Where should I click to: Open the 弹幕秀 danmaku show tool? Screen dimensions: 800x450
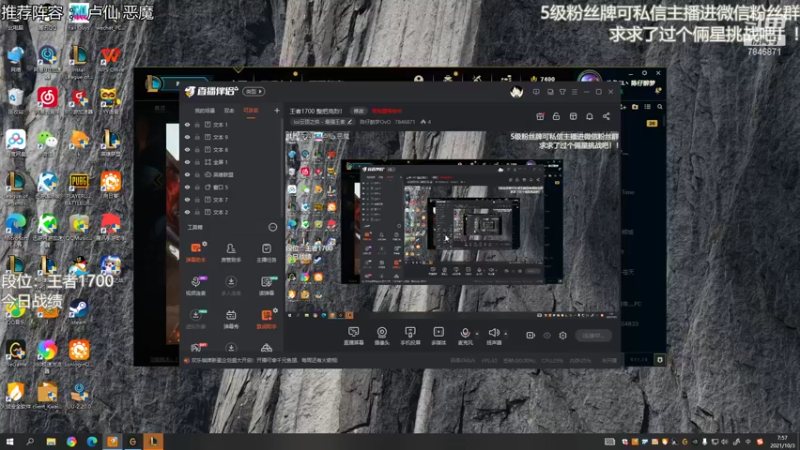point(231,319)
